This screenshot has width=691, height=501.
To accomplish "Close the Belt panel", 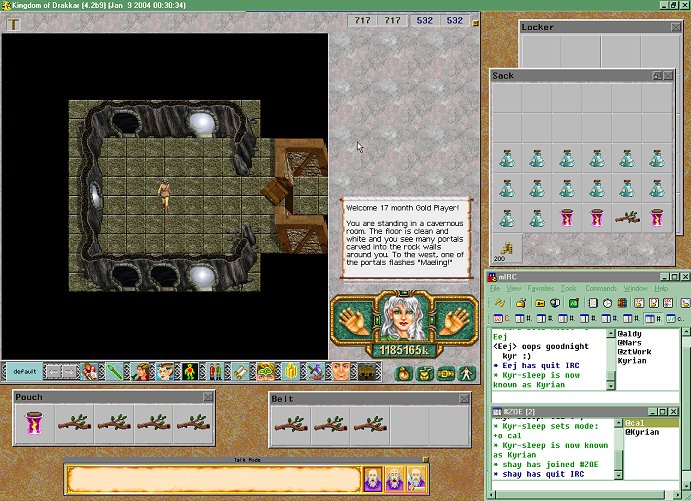I will [x=464, y=399].
